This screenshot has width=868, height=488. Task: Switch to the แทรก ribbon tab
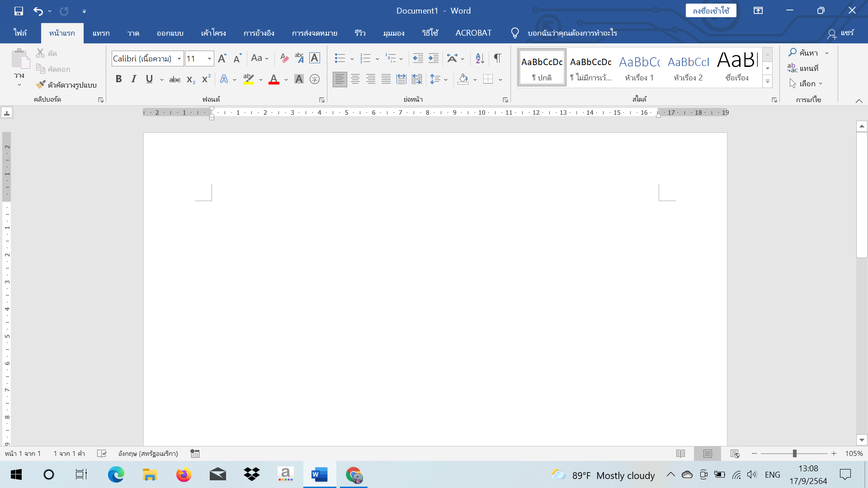(101, 33)
